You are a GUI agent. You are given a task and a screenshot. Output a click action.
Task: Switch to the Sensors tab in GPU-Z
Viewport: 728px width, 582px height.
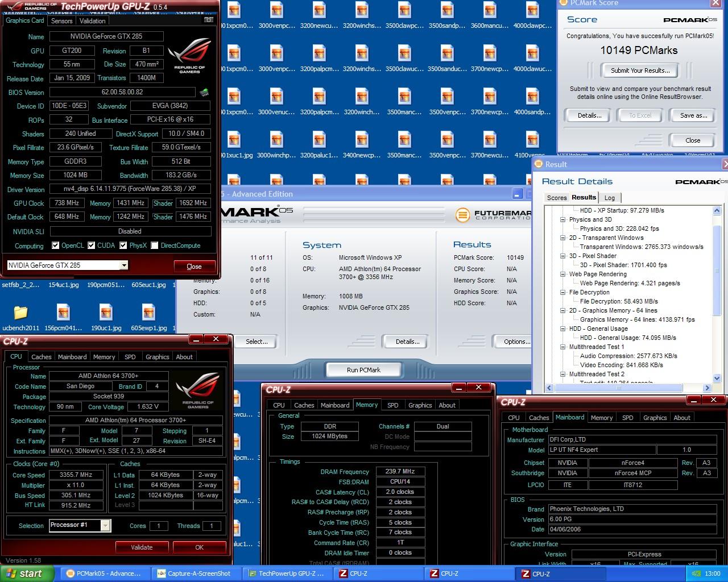point(61,21)
